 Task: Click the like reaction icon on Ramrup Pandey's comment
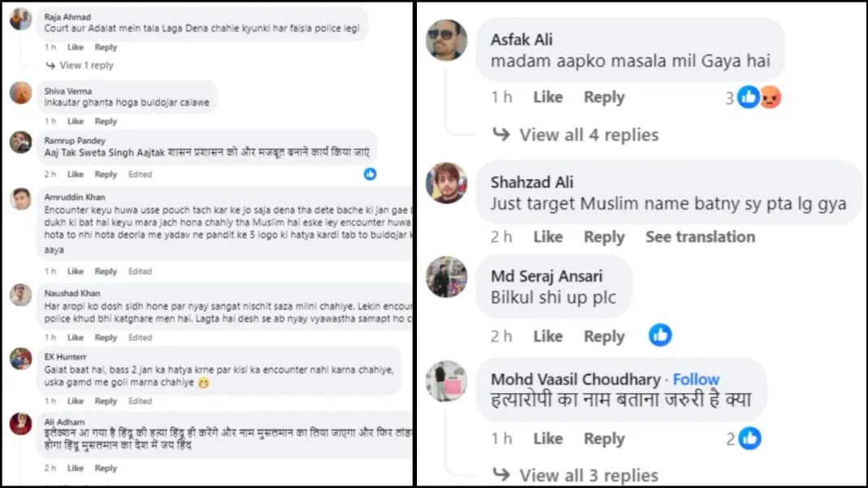point(371,174)
